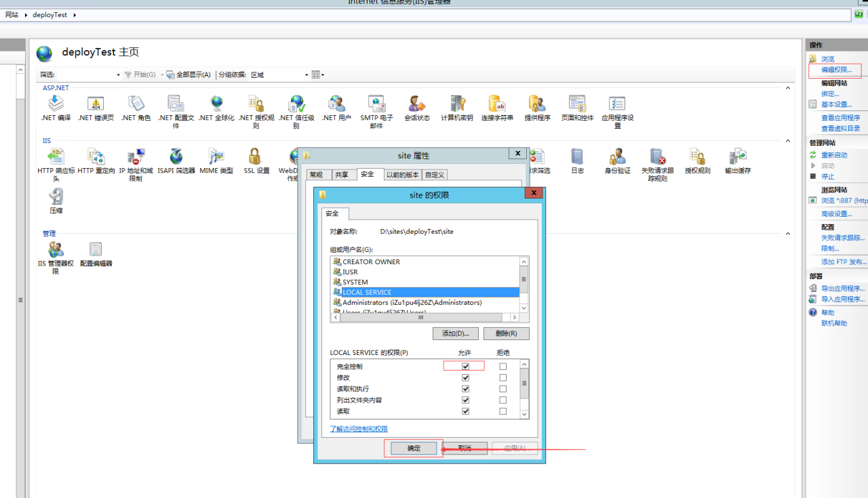Open the 压缩 feature icon
868x498 pixels.
pos(56,197)
